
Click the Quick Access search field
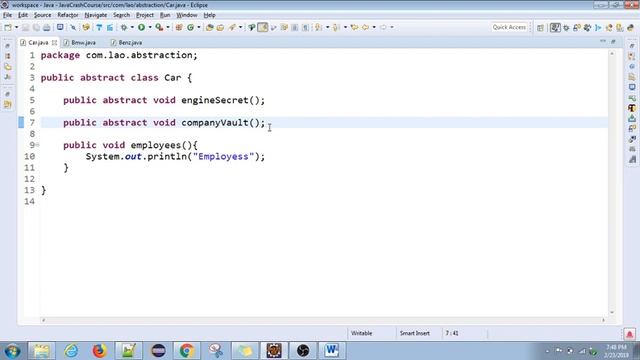pos(509,27)
